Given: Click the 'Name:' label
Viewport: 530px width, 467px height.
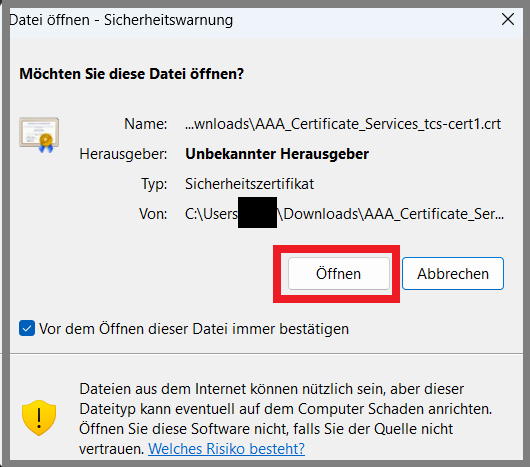Looking at the screenshot, I should 146,124.
